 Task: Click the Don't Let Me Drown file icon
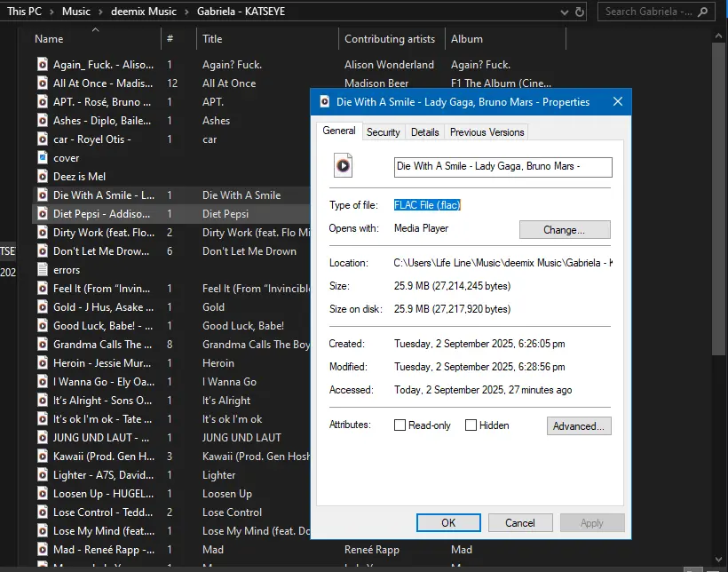(x=43, y=251)
